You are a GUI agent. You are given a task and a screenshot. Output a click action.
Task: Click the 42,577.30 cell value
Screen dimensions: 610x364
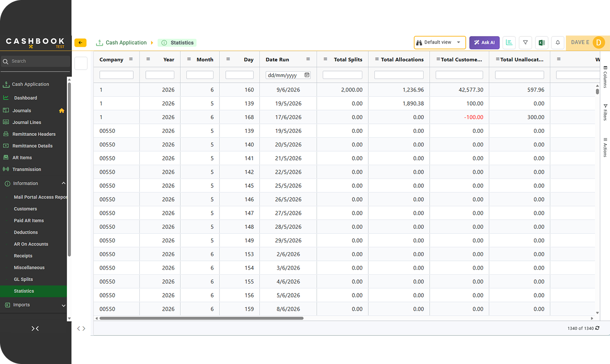coord(471,90)
